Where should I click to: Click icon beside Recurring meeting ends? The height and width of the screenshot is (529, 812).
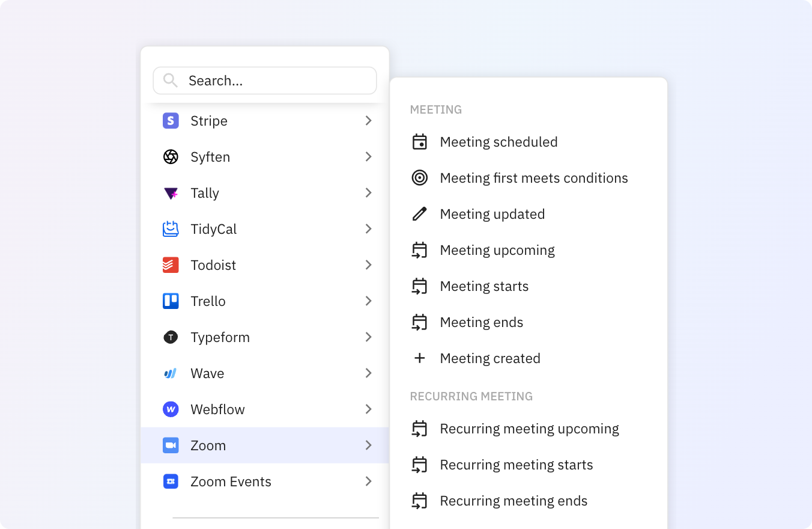pos(419,501)
